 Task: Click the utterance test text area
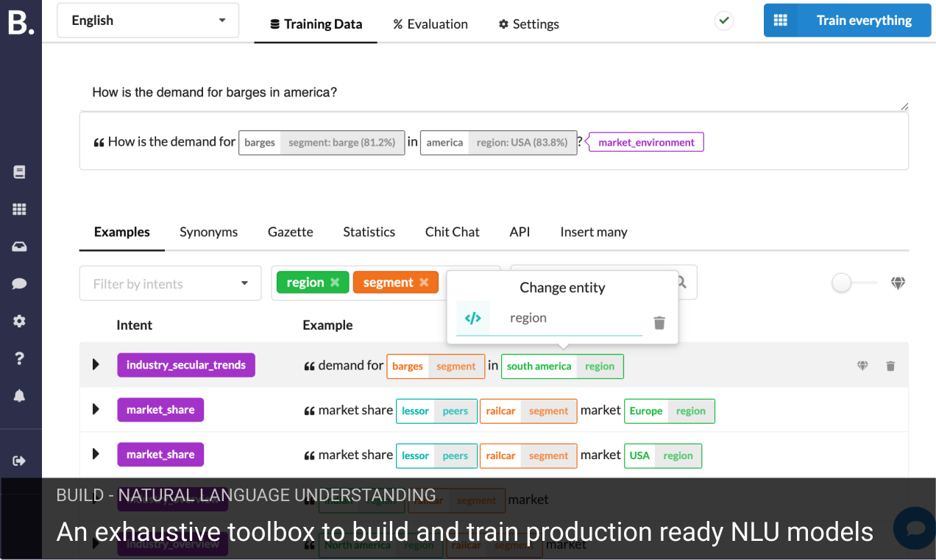tap(494, 93)
